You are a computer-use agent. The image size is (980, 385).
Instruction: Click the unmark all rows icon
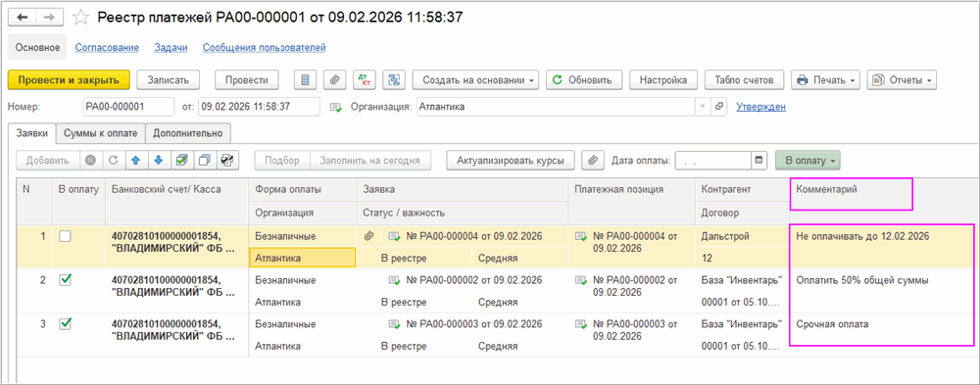[x=204, y=161]
